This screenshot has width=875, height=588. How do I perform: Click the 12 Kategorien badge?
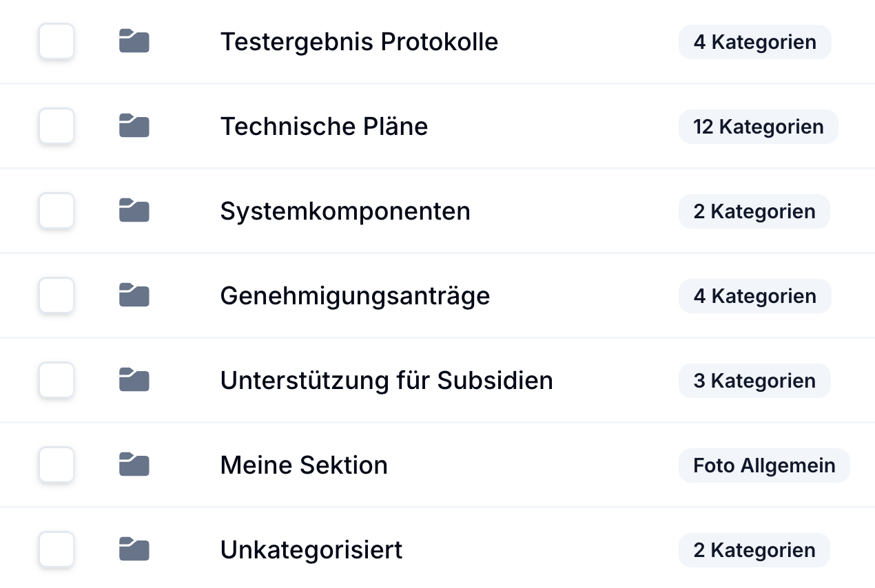pos(758,127)
